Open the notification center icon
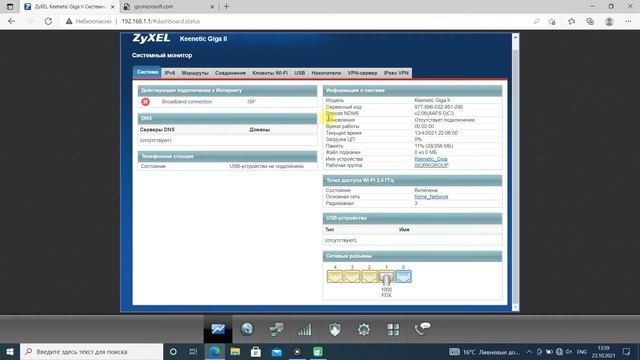640x360 pixels. click(x=627, y=351)
